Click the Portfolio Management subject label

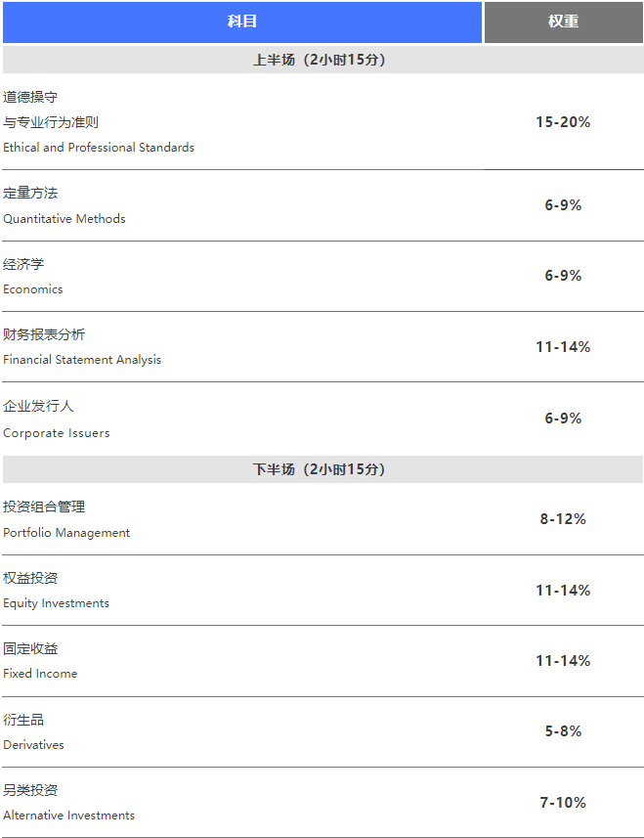(66, 533)
